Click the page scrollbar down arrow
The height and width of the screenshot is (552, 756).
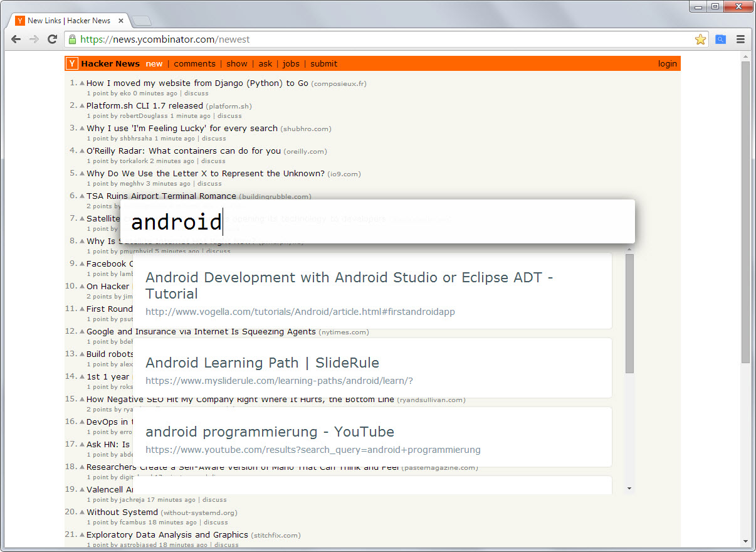(745, 541)
